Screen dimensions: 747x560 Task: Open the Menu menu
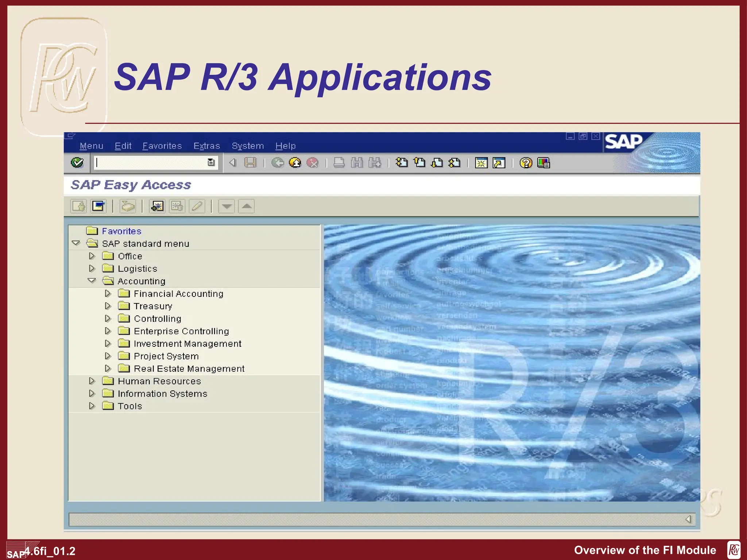tap(92, 146)
